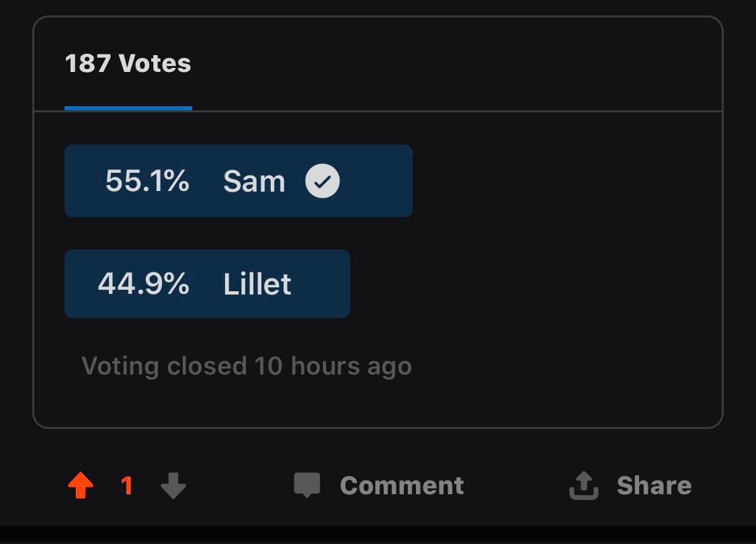Click the downvote arrow icon
The image size is (756, 544).
(x=173, y=485)
